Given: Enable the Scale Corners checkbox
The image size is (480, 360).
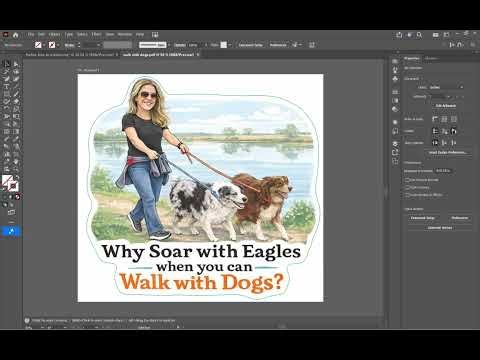Looking at the screenshot, I should 407,187.
